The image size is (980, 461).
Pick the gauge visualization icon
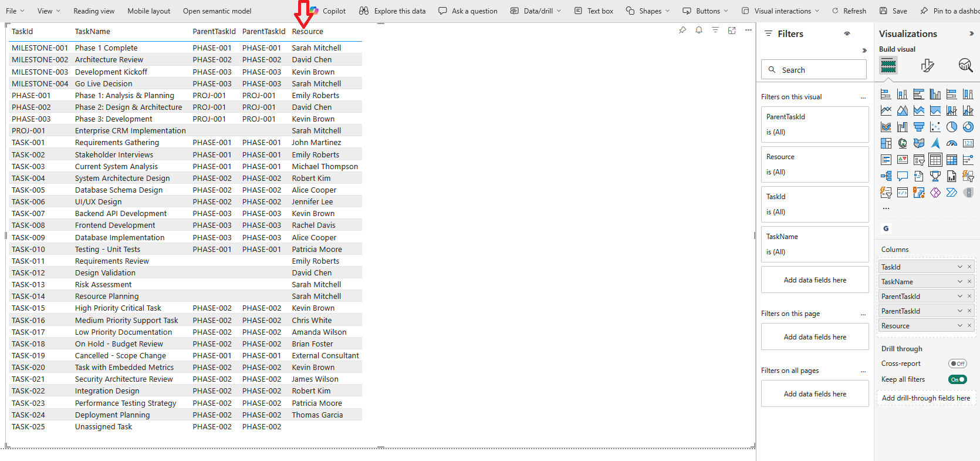click(x=951, y=143)
